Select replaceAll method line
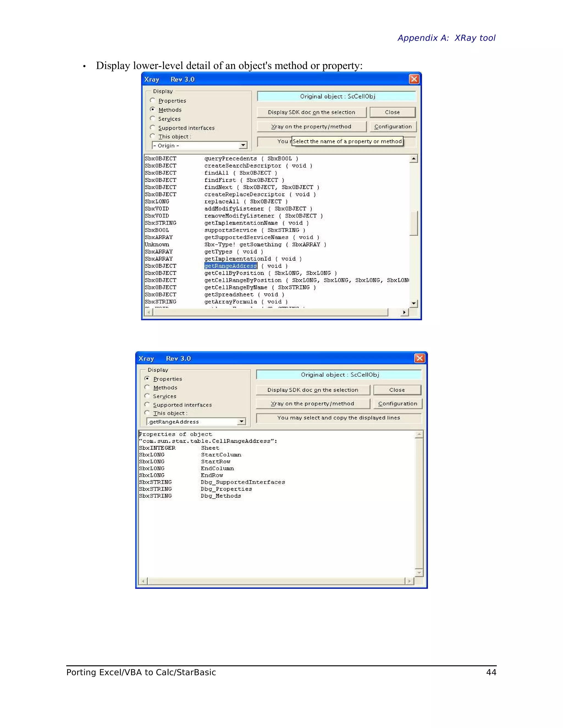The image size is (563, 728). tap(216, 202)
